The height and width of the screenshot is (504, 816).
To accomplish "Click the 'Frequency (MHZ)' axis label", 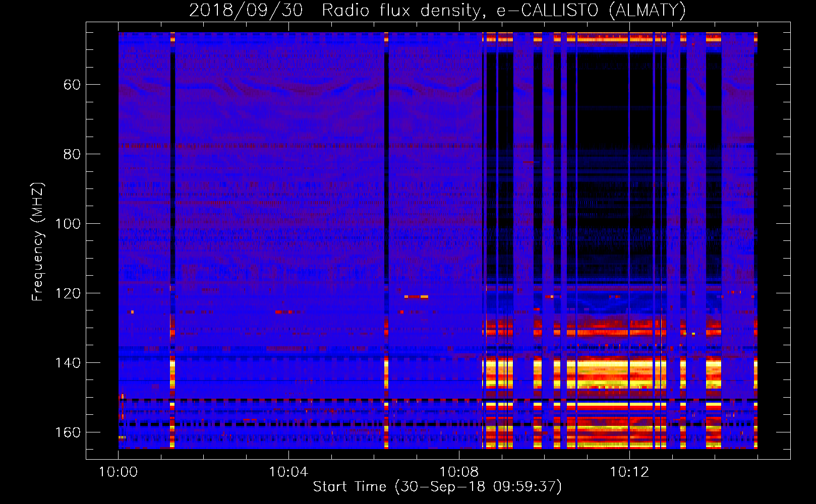I will point(38,242).
